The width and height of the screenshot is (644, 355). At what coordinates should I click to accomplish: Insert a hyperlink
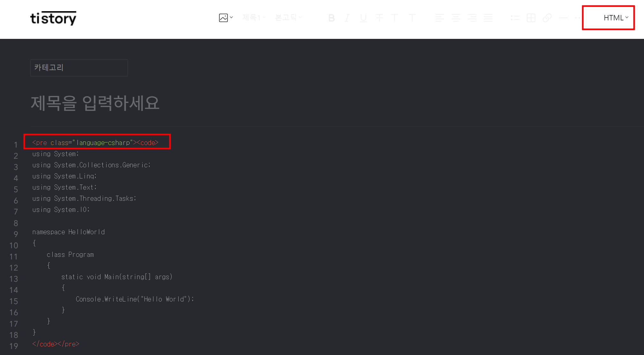click(x=547, y=18)
